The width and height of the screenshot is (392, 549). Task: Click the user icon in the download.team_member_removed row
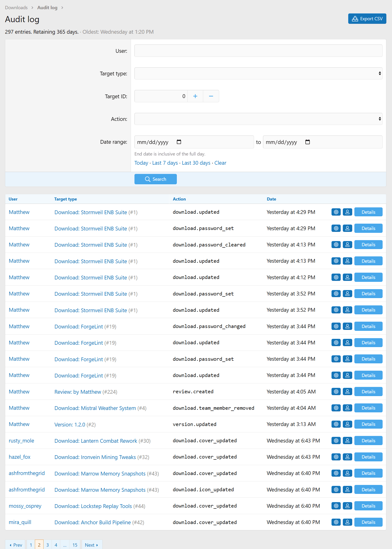(x=347, y=408)
